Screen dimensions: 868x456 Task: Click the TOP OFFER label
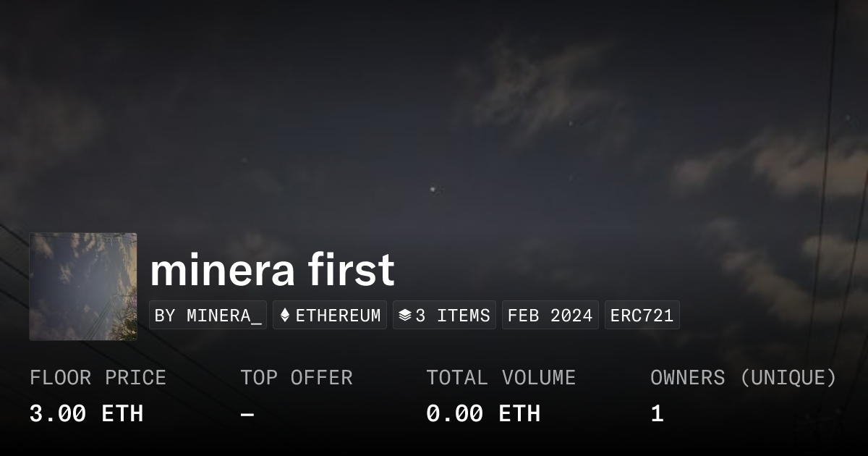[x=297, y=378]
